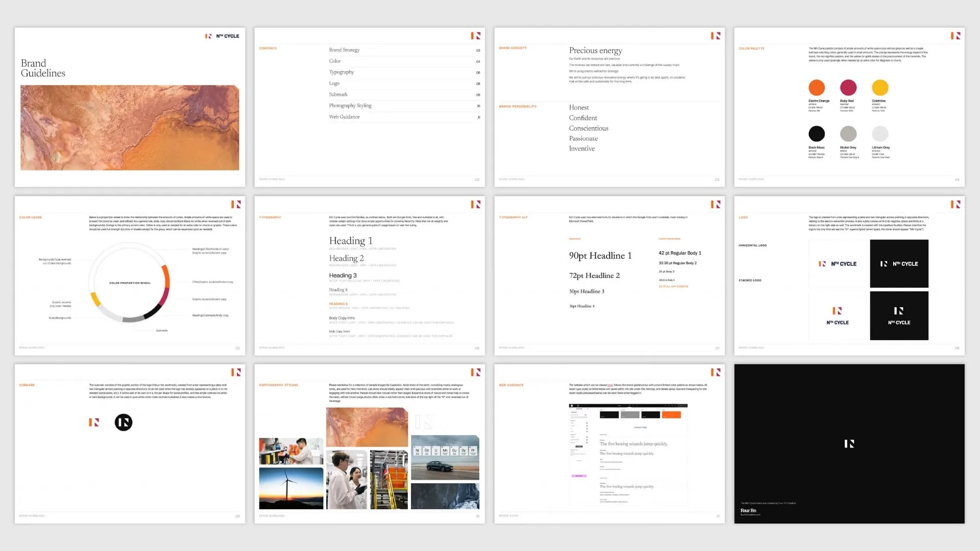Click the Heading 3 sample text

pos(342,275)
